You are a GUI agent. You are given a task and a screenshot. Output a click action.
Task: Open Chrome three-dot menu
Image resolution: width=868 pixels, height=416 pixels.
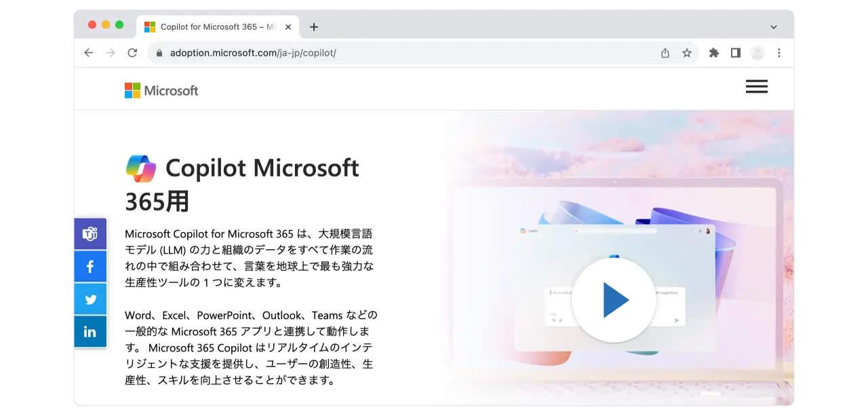click(x=779, y=53)
